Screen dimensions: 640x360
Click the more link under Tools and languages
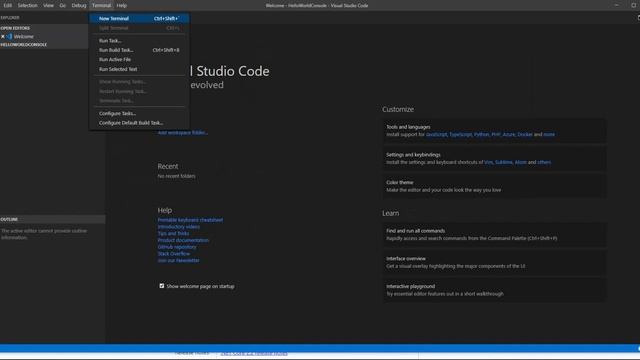549,134
